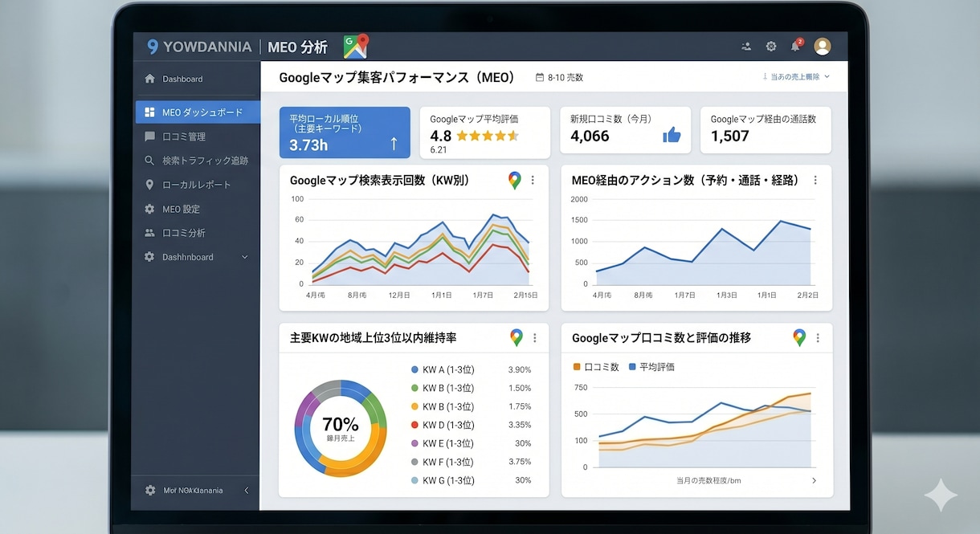Click the up arrow on 平均ローカル順位 card

(394, 144)
